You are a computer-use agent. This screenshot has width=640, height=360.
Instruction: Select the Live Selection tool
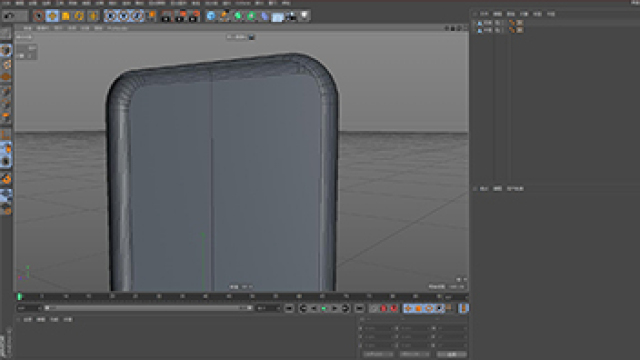(x=39, y=16)
